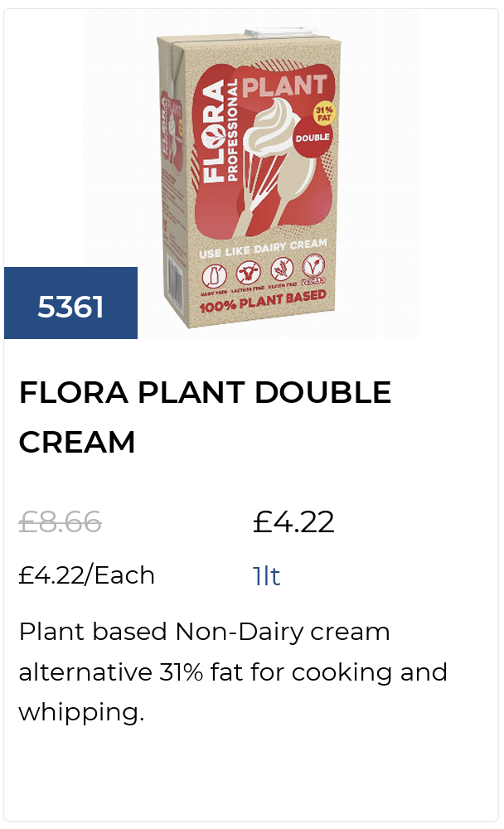This screenshot has height=829, width=504.
Task: Click the £4.22/Each unit price
Action: tap(86, 574)
